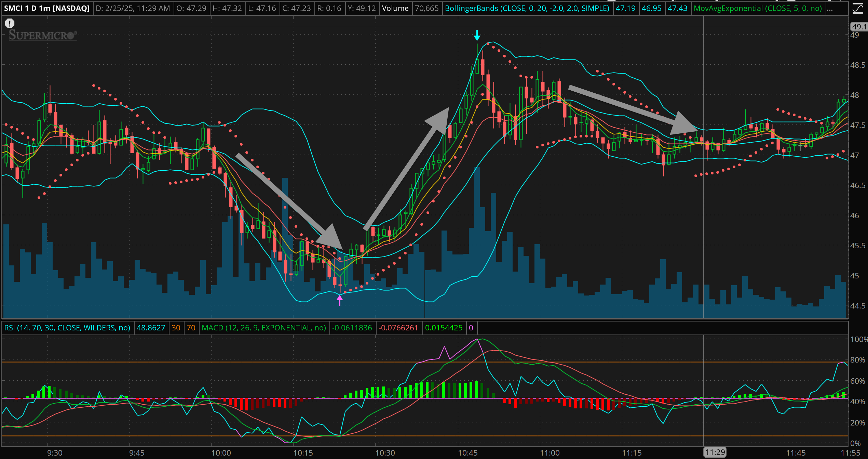Click the MovAvgExponential study label

[758, 8]
